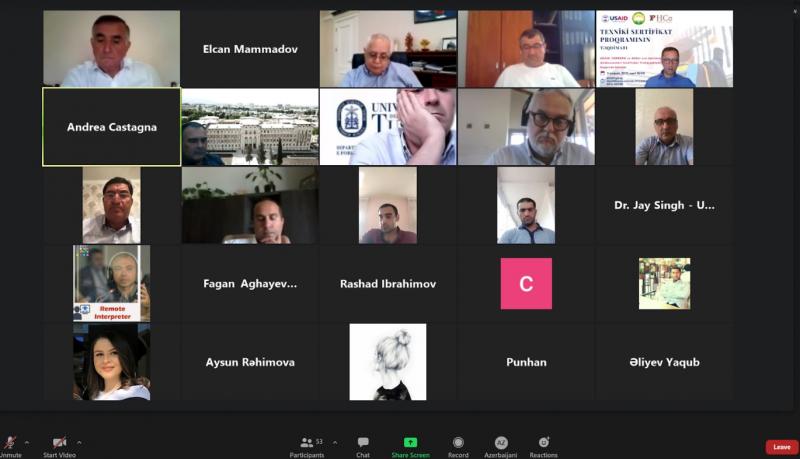Click the green Share Screen icon
The image size is (800, 459).
coord(410,442)
